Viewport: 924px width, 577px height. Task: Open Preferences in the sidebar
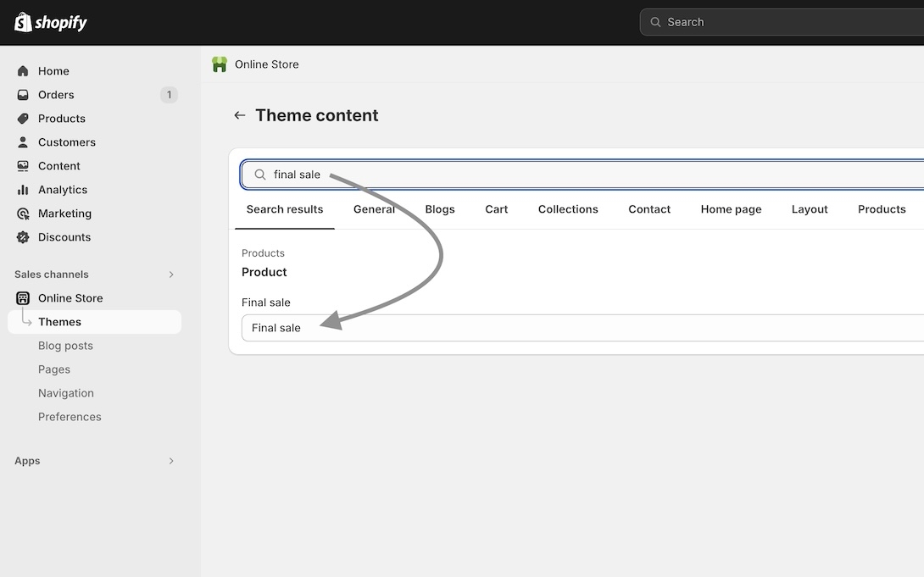click(x=70, y=417)
